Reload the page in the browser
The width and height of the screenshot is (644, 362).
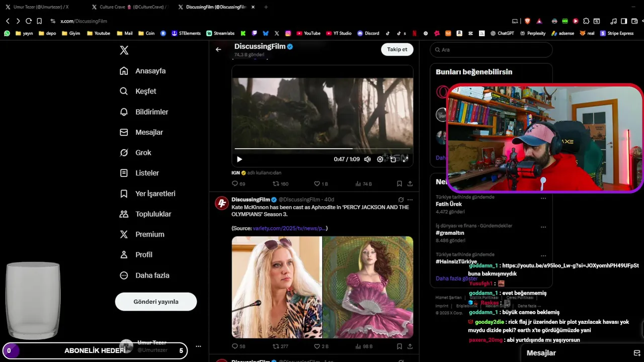tap(29, 21)
